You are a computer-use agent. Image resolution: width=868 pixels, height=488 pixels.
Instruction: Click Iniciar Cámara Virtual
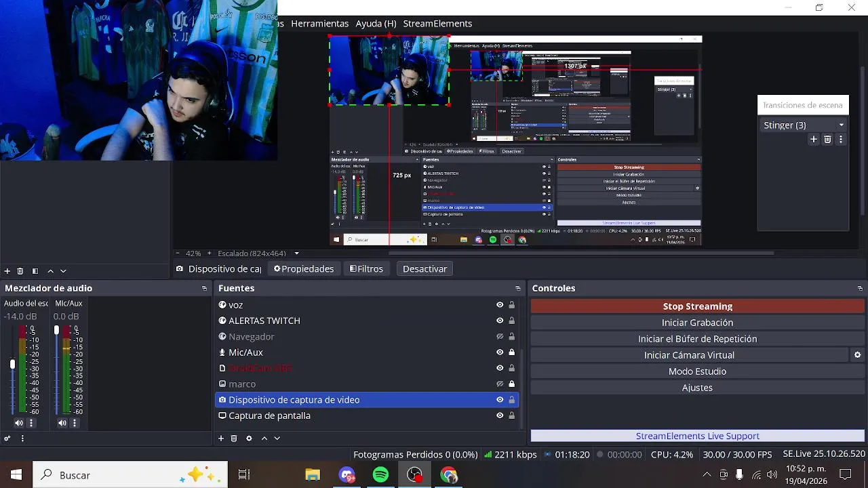(689, 355)
